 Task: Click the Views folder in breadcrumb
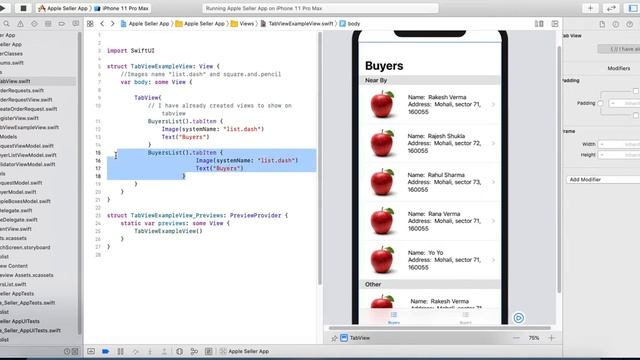pos(242,24)
